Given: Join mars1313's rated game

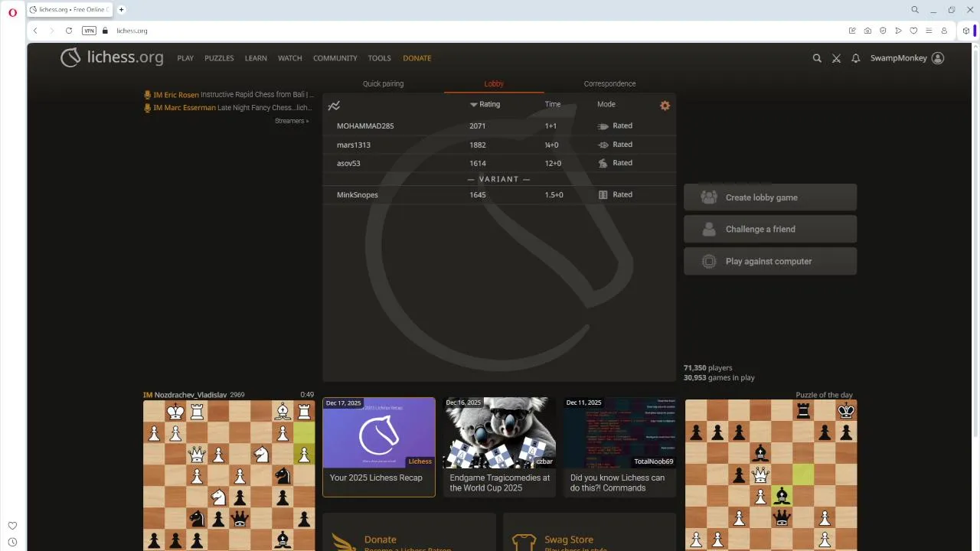Looking at the screenshot, I should coord(499,145).
